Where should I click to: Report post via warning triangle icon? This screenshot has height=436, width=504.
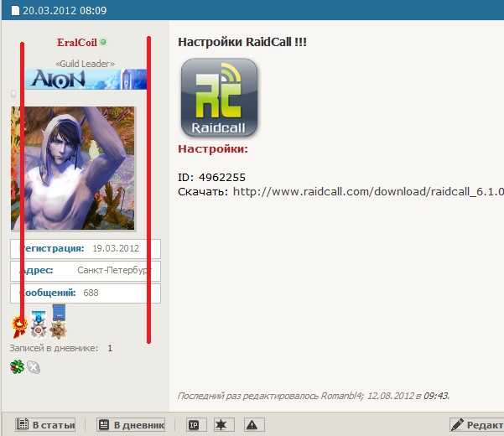coord(254,425)
